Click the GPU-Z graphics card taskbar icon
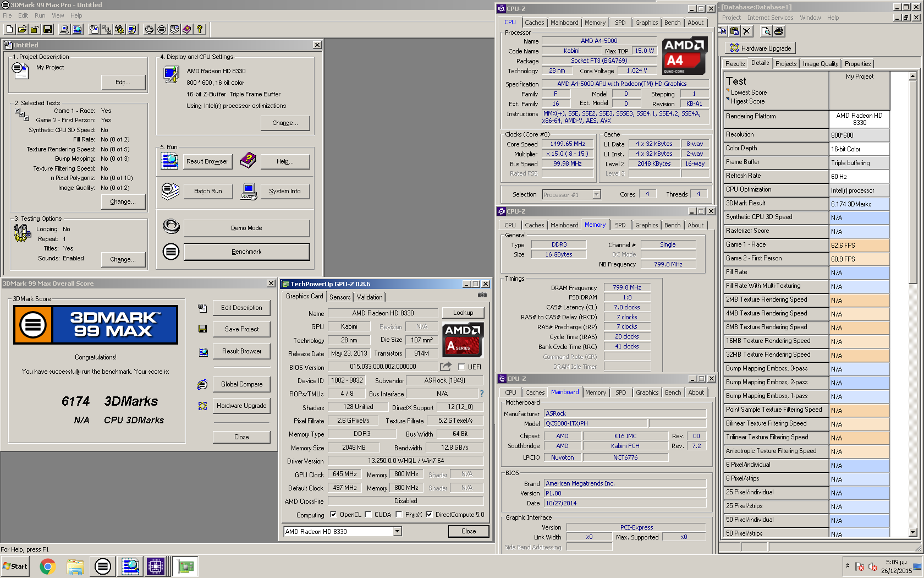 pos(186,566)
